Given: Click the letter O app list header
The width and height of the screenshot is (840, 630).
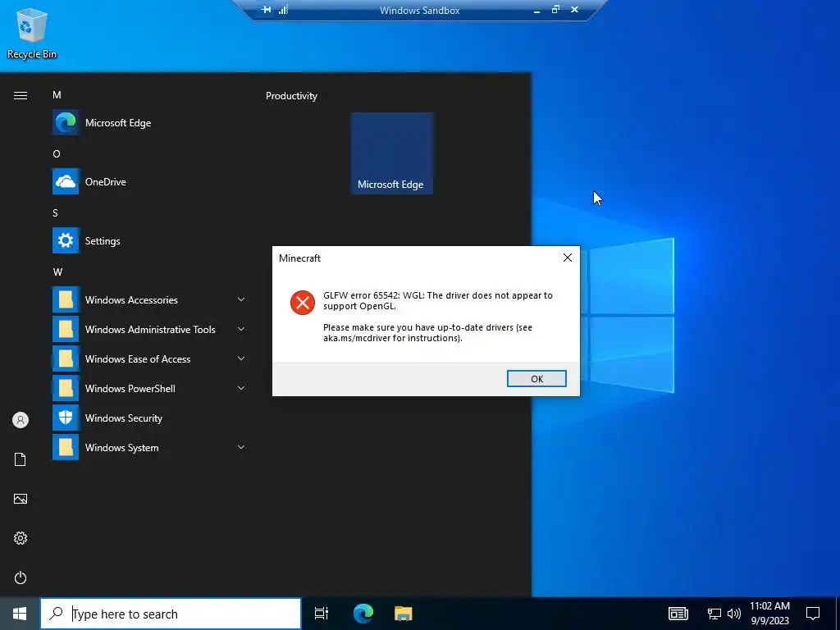Looking at the screenshot, I should pos(57,153).
